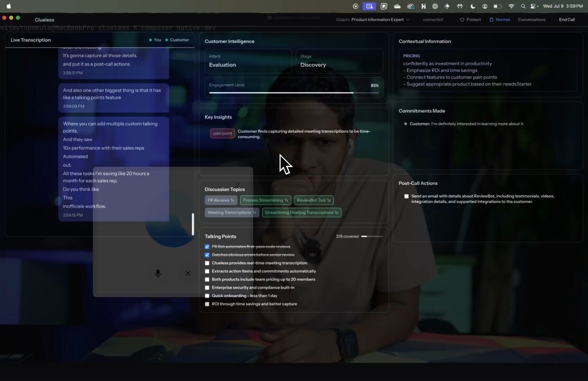Check Enterprise security and compliance built-in
The width and height of the screenshot is (588, 381).
pyautogui.click(x=207, y=287)
